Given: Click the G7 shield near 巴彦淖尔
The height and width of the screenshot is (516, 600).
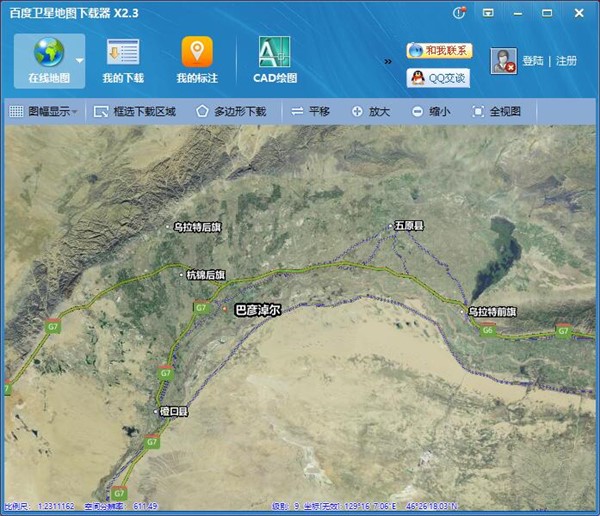Looking at the screenshot, I should click(x=201, y=307).
